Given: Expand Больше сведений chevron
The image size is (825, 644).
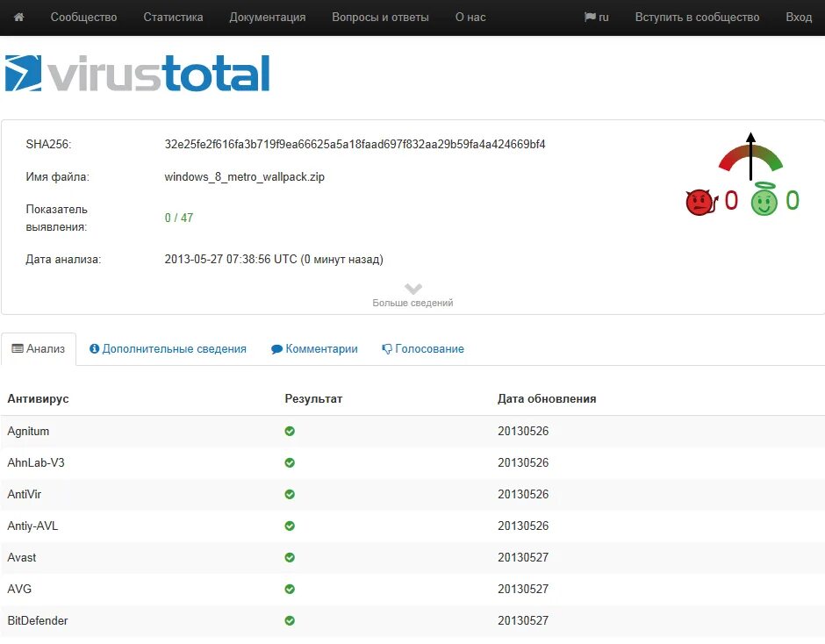Looking at the screenshot, I should (413, 289).
